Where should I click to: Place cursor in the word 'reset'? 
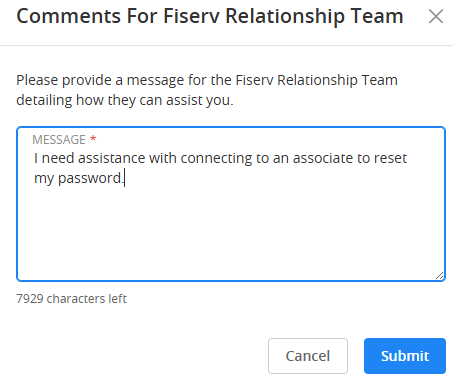(x=390, y=158)
